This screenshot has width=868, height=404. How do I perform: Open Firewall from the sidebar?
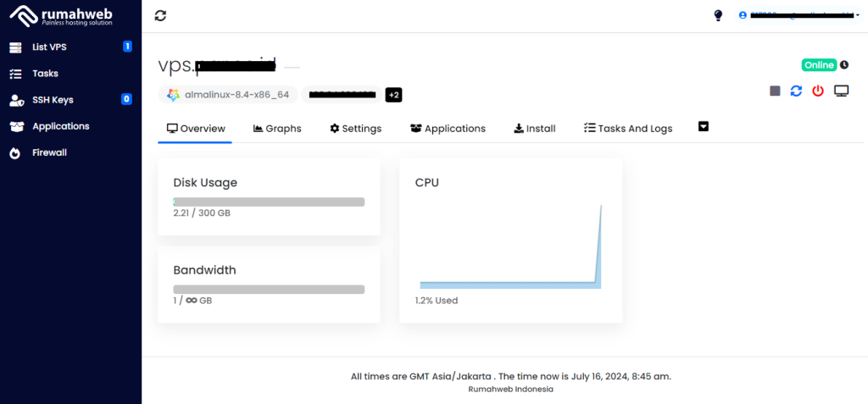(x=49, y=152)
